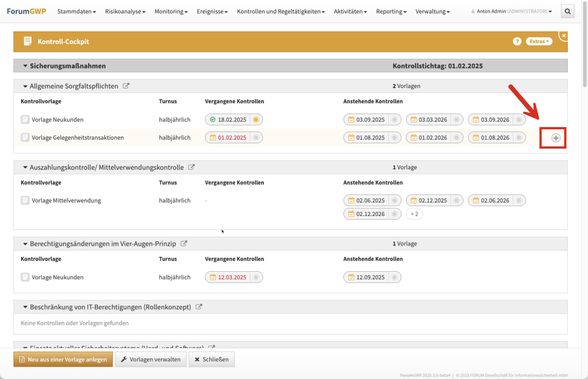Open the external link icon beside Allgemeine Sorgfaltspflichten

(126, 86)
